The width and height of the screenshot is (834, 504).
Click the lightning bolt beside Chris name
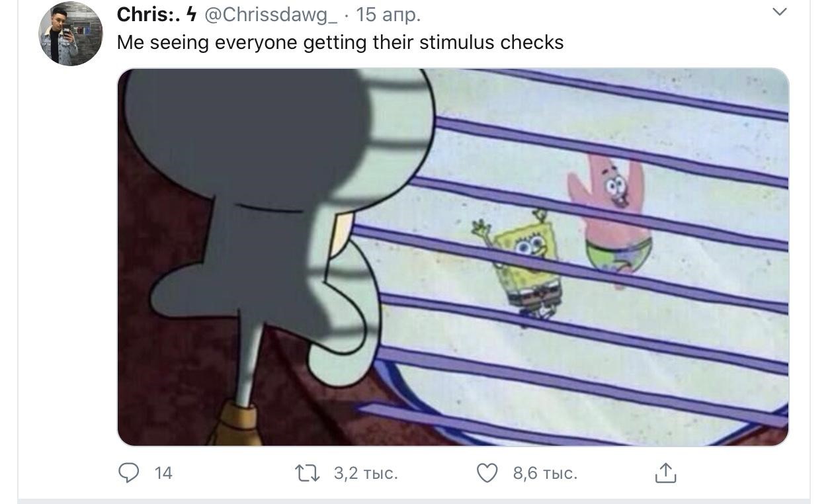[190, 14]
